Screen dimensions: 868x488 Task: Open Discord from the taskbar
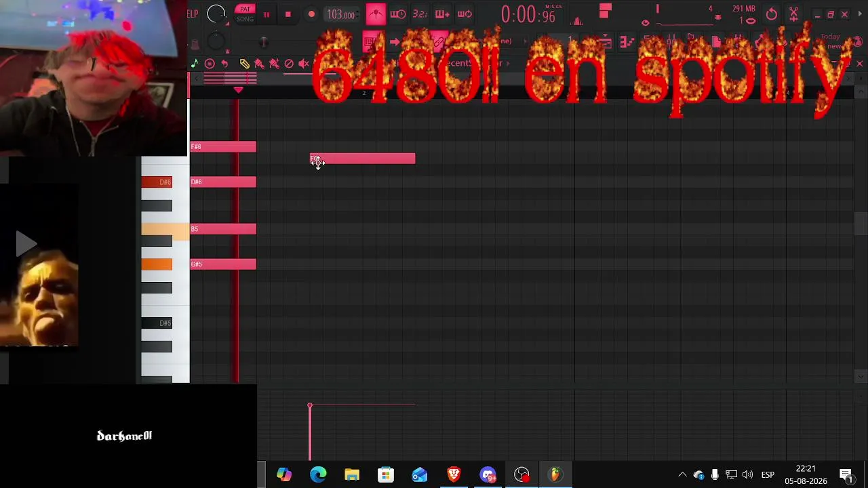click(488, 474)
